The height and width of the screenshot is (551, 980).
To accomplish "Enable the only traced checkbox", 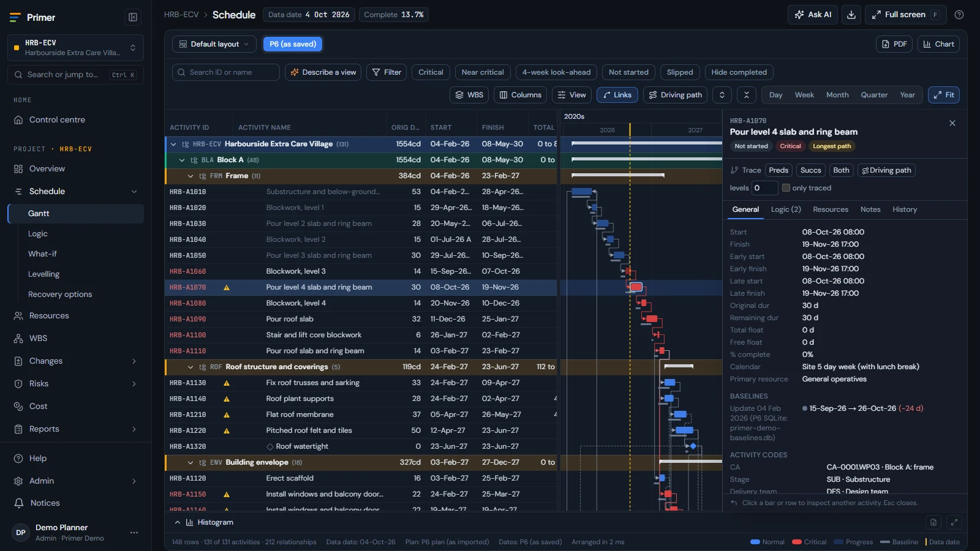I will tap(786, 188).
